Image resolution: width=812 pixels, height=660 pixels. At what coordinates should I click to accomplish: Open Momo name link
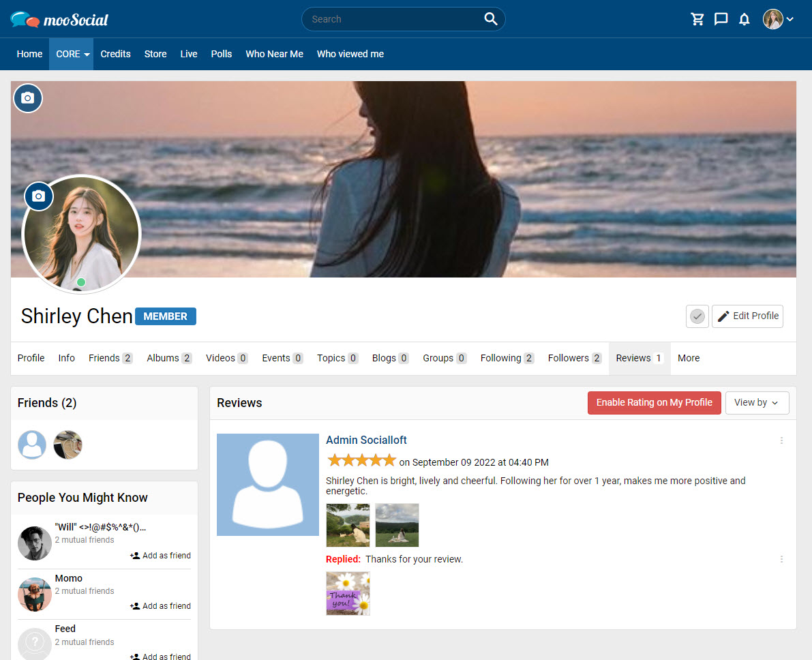68,578
